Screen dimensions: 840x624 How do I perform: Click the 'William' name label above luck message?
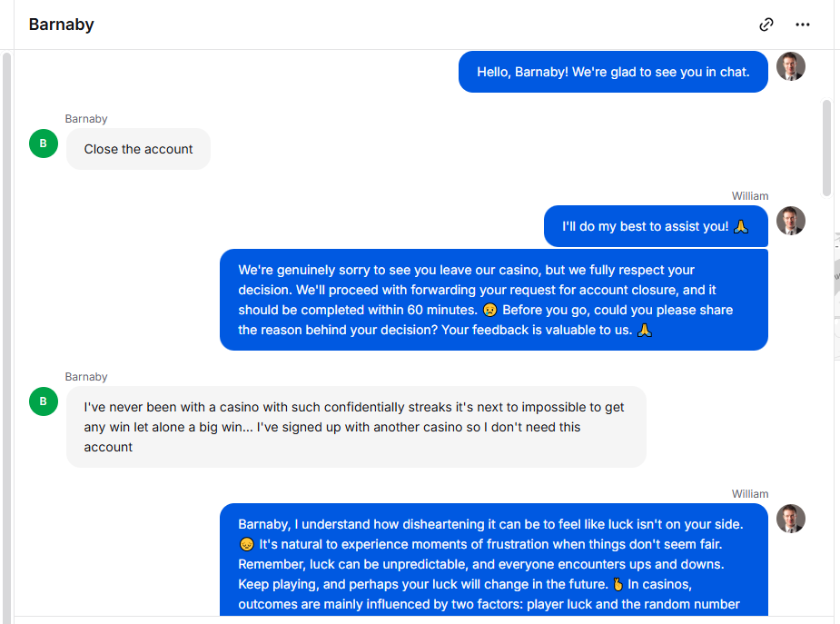pos(750,494)
